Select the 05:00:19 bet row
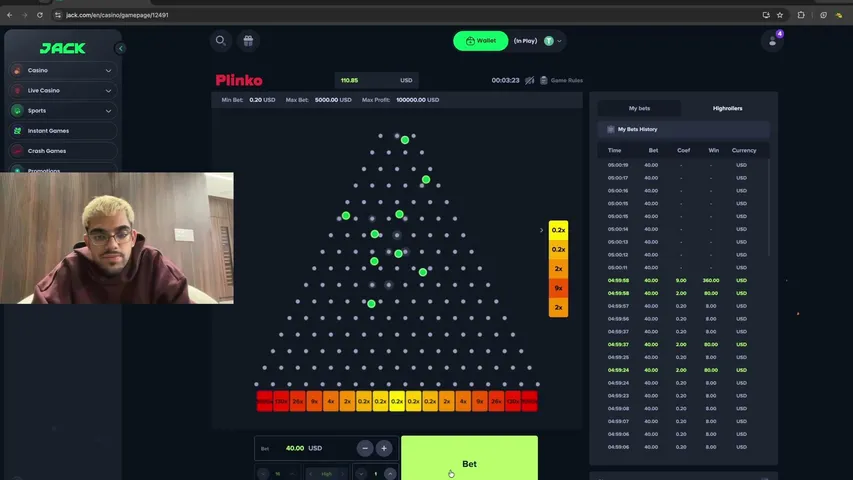Screen dimensions: 853x480 click(682, 165)
